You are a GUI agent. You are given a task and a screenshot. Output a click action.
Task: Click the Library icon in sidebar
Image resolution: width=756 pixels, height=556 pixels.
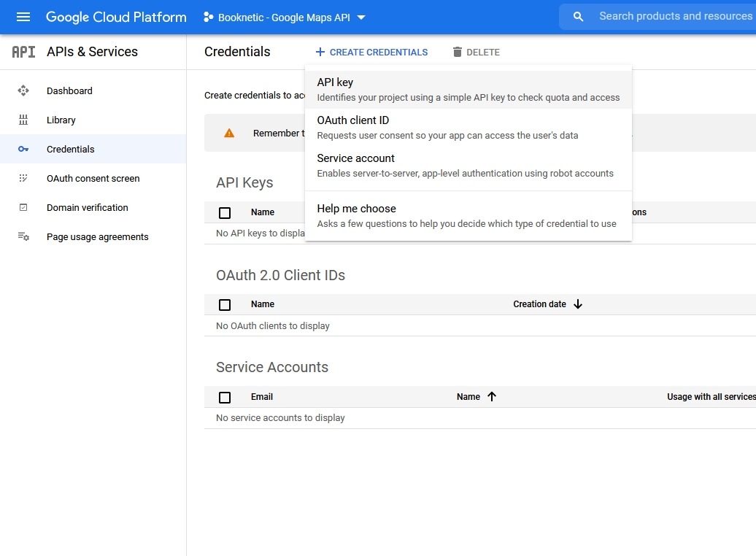click(x=23, y=120)
